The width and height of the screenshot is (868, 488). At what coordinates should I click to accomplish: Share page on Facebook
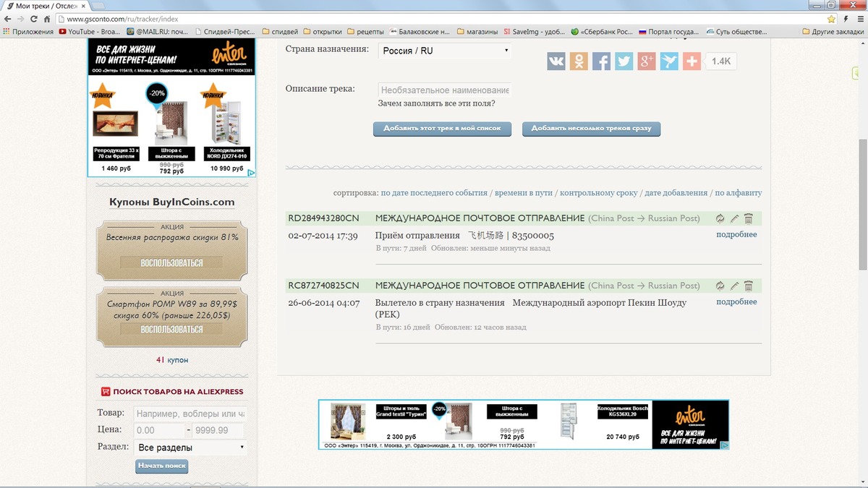601,61
